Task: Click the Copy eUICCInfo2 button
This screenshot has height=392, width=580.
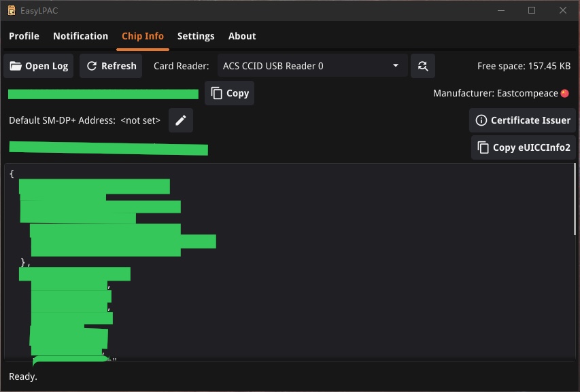Action: click(x=523, y=147)
